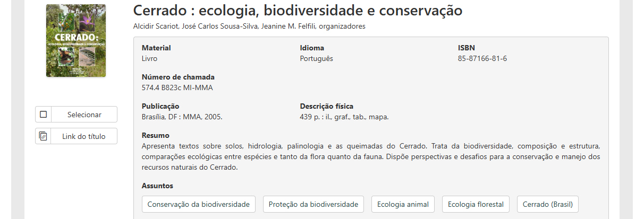Viewport: 644px width, 219px height.
Task: Click the Selecionar button label
Action: (x=84, y=115)
